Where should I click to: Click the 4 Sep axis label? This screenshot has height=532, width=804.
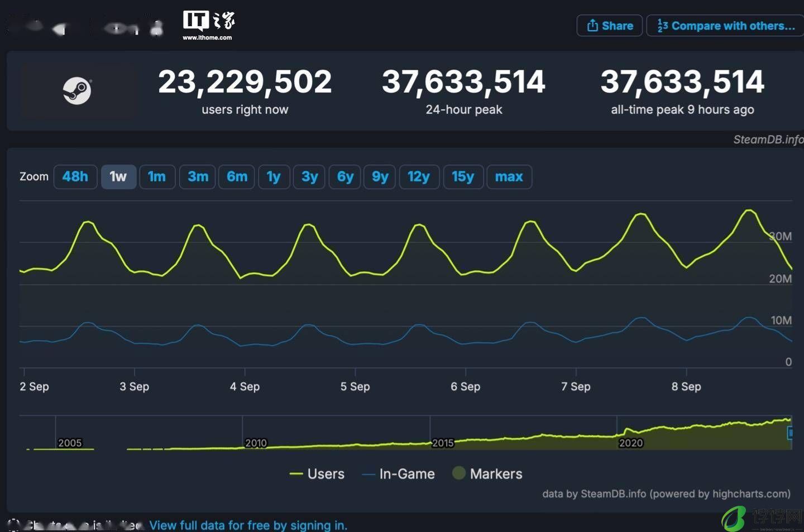click(245, 386)
